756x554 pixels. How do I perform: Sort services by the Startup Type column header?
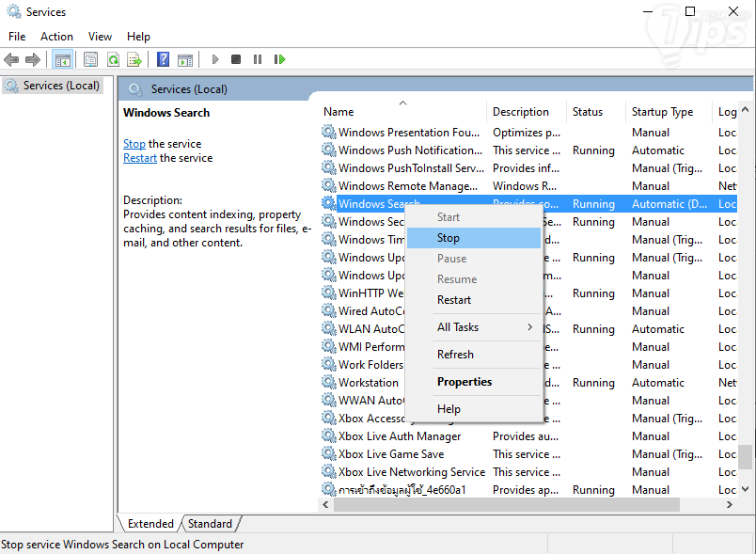pos(662,112)
